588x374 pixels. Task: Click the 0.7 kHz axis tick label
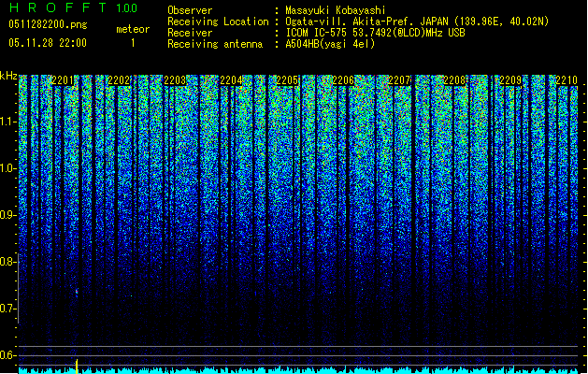point(8,309)
